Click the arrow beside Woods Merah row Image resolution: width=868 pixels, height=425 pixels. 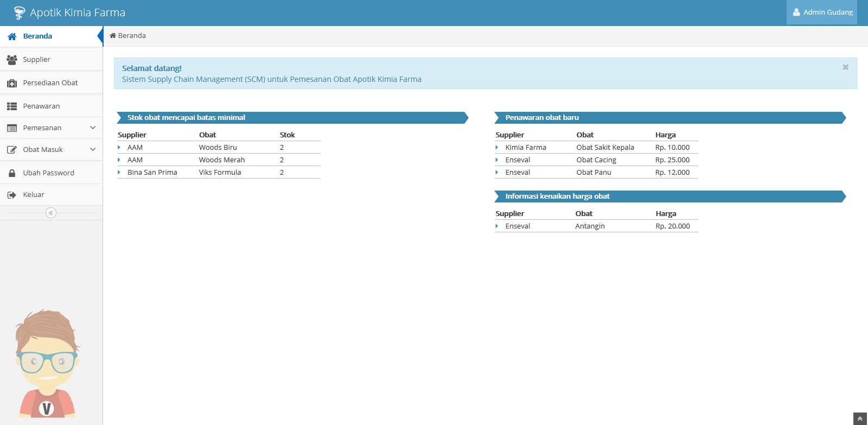[x=119, y=160]
